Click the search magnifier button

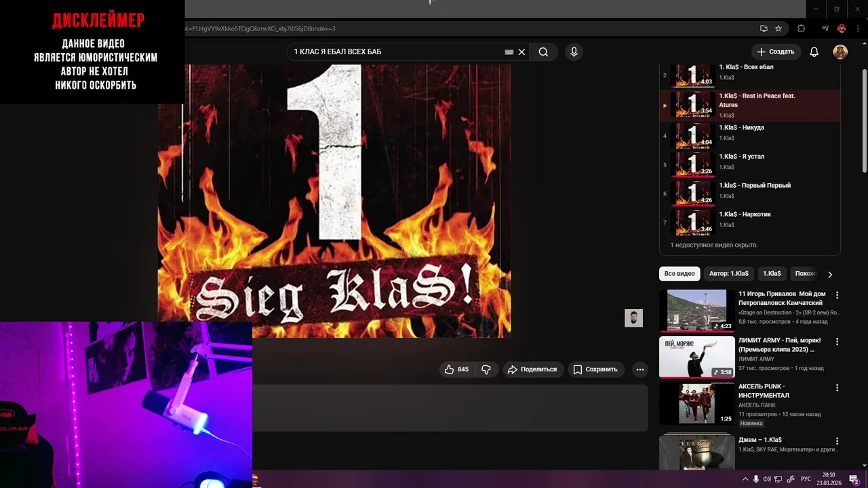tap(543, 52)
